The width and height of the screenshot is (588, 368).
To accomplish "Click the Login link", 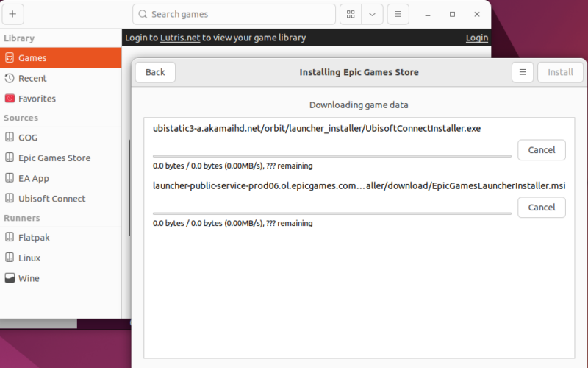I will point(476,38).
